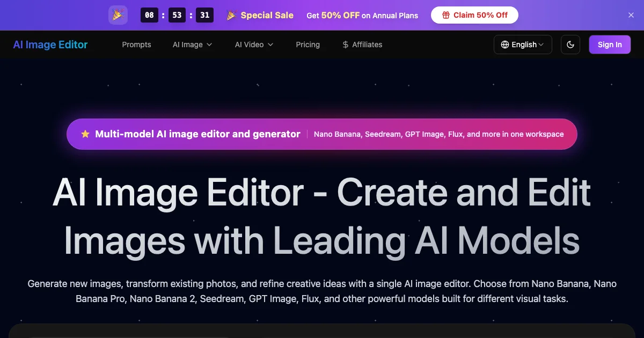
Task: Toggle dark mode with moon icon
Action: pyautogui.click(x=570, y=45)
